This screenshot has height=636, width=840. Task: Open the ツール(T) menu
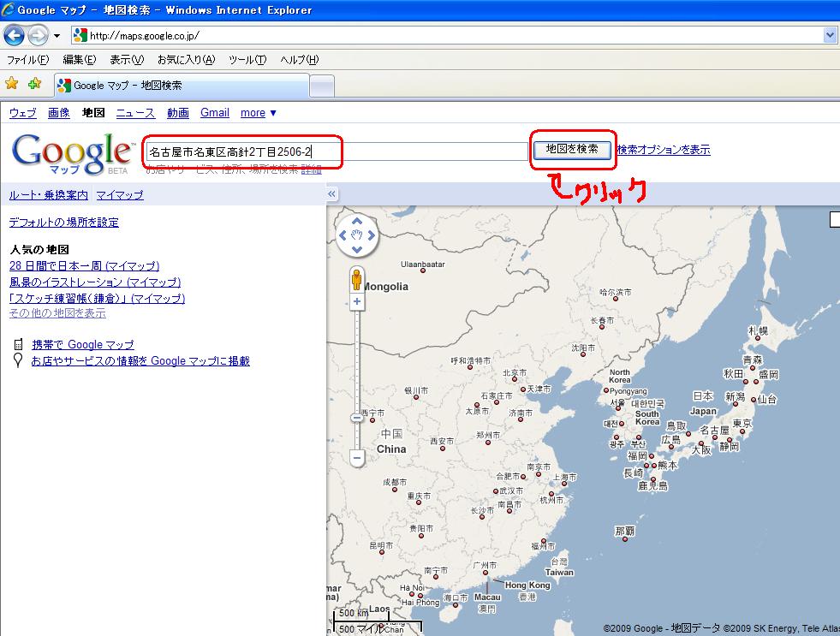point(247,59)
